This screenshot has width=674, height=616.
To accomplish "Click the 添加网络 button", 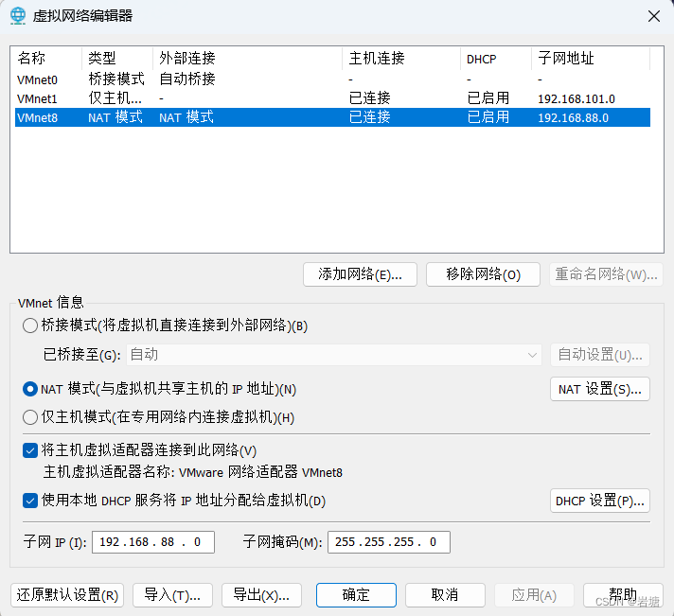I will pos(360,274).
